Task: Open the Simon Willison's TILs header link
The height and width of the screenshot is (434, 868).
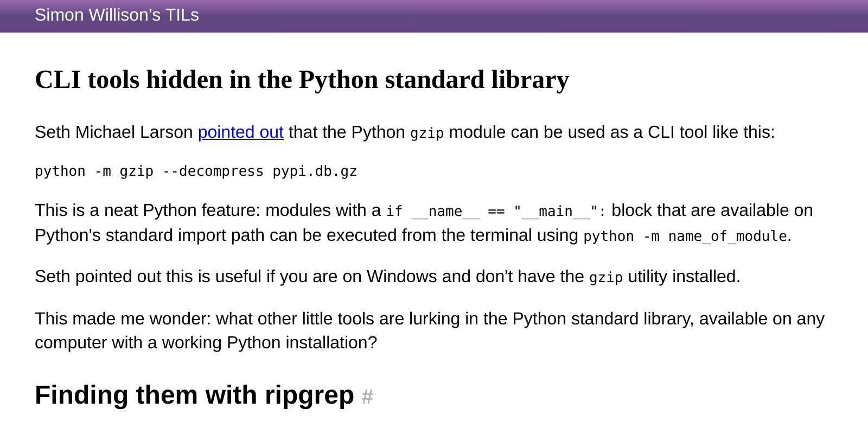Action: click(x=117, y=15)
